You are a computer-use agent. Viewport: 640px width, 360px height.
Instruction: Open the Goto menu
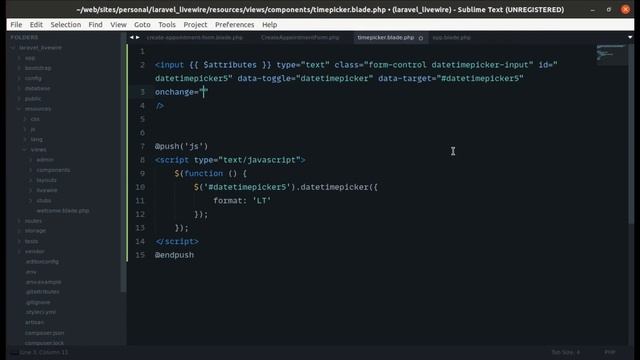[142, 24]
